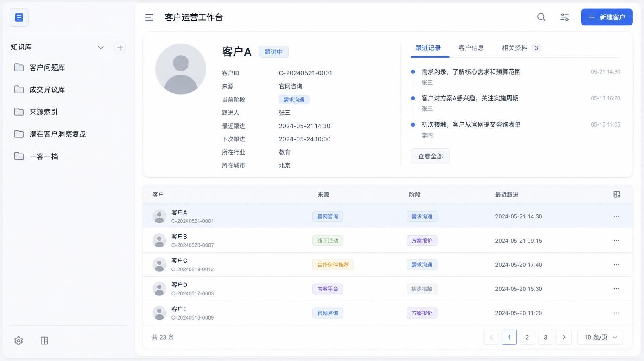Open the search icon in header
This screenshot has height=361, width=644.
click(542, 17)
